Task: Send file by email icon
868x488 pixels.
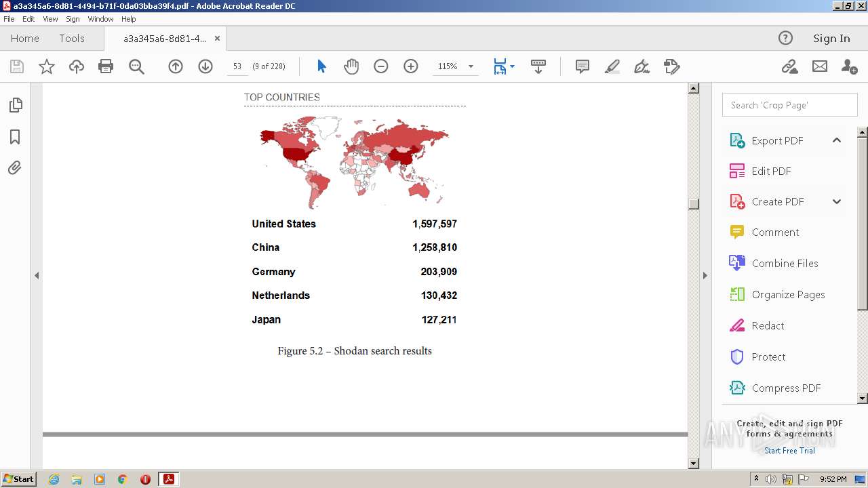Action: point(820,66)
